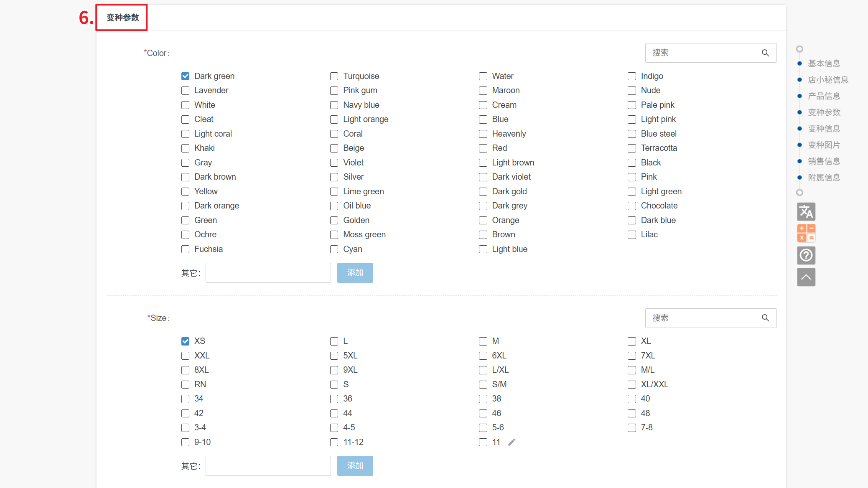Click the Size search magnifier icon
868x488 pixels.
765,318
